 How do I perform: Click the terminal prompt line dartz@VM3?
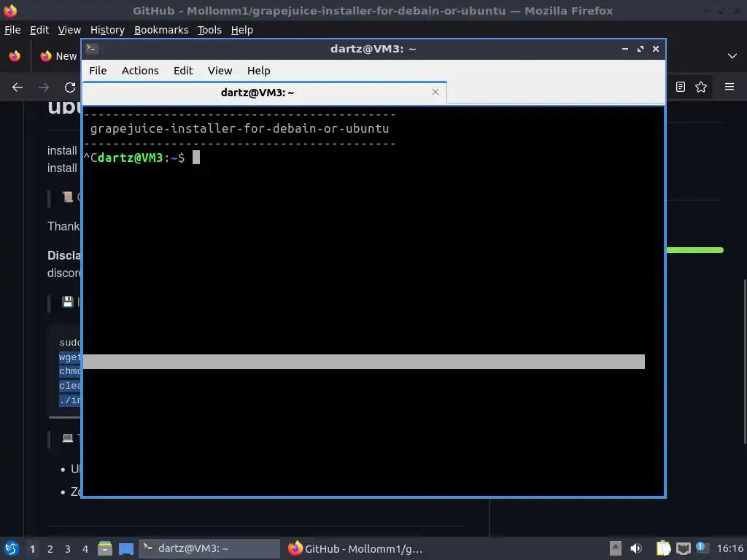click(142, 157)
